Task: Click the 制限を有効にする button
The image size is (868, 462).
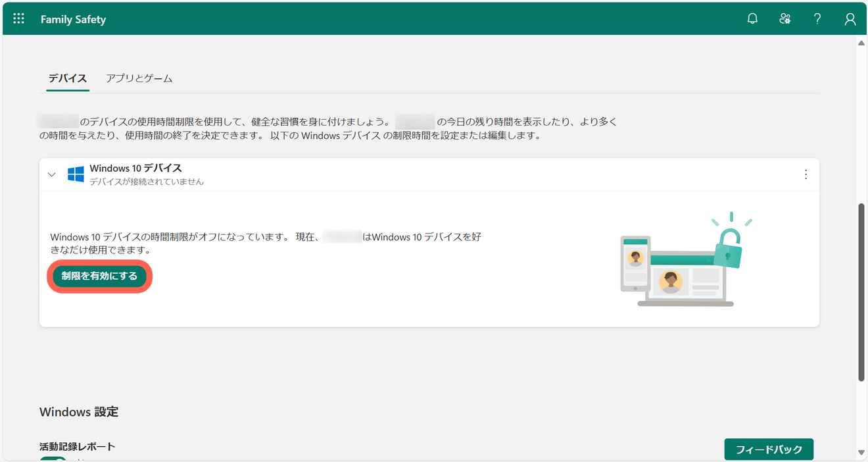Action: coord(100,276)
